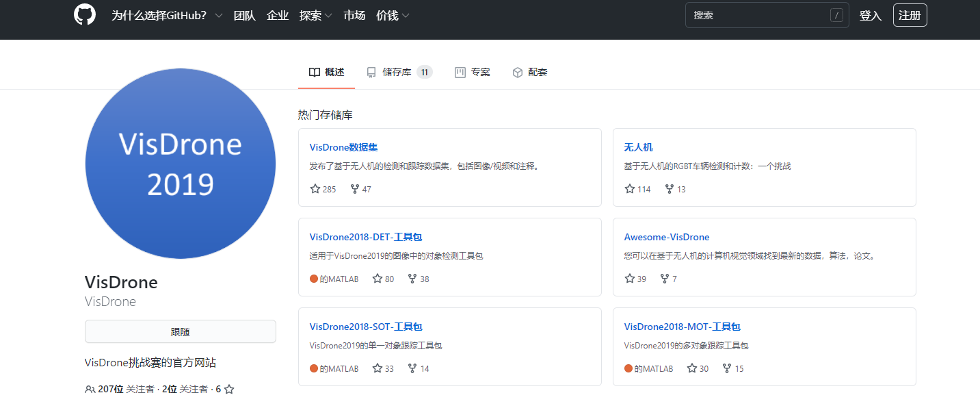This screenshot has width=980, height=406.
Task: Click the GitHub octocat logo
Action: point(84,14)
